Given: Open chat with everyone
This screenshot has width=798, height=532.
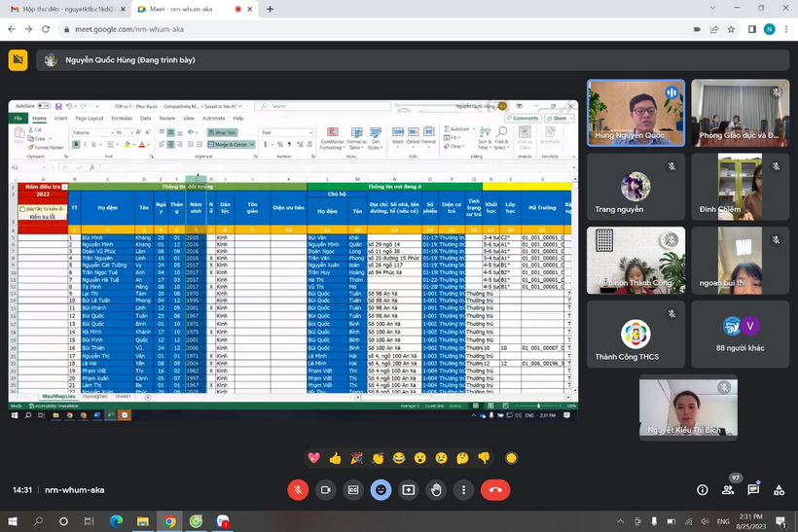Looking at the screenshot, I should pos(753,490).
